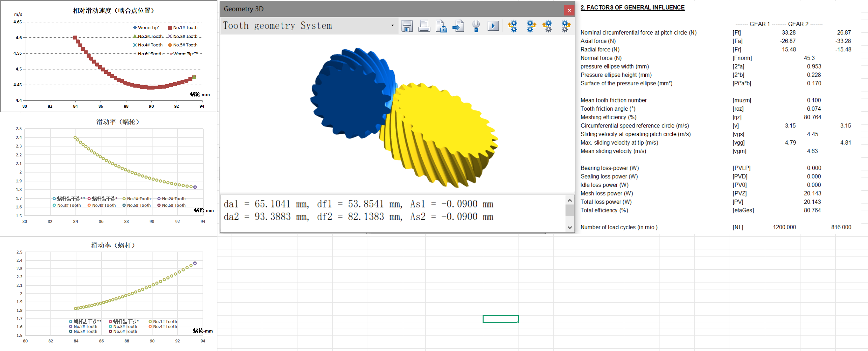The height and width of the screenshot is (351, 868).
Task: Click the Mean tooth friction number label
Action: pyautogui.click(x=613, y=100)
